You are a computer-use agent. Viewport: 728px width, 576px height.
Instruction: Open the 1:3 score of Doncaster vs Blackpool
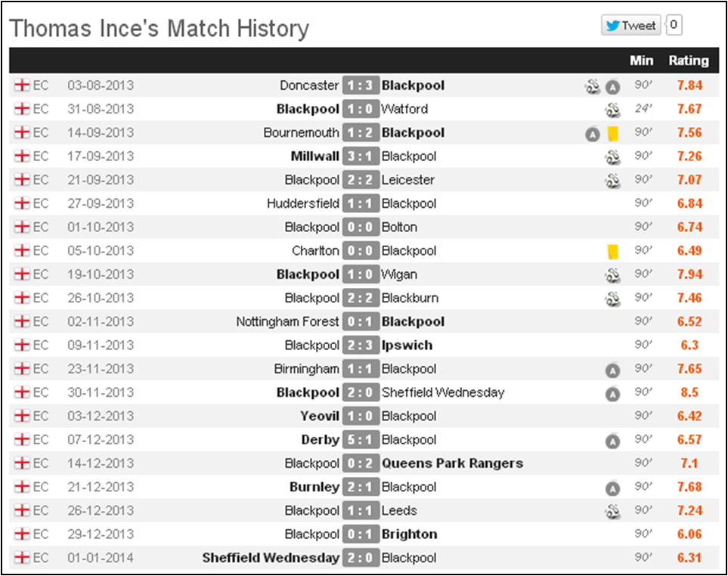[361, 85]
